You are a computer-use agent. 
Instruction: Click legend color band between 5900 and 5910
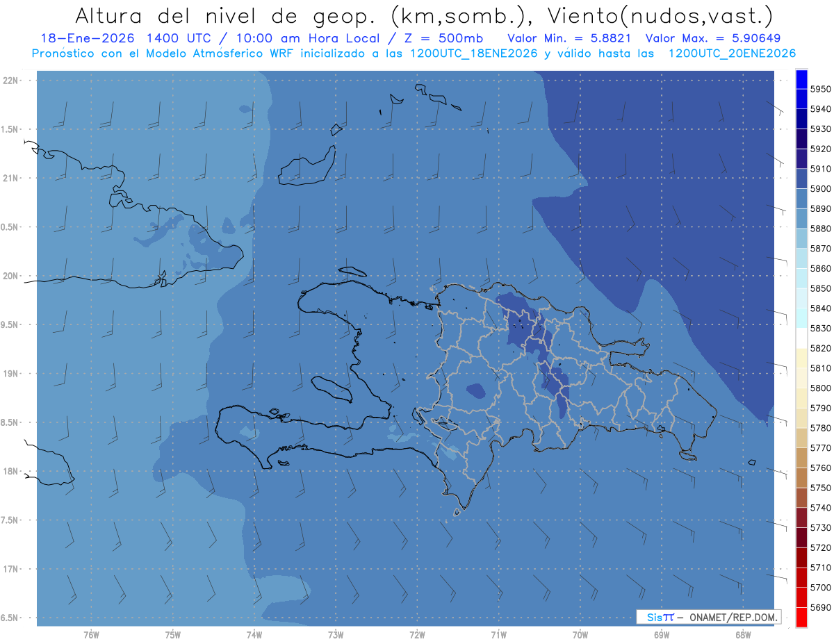pyautogui.click(x=801, y=179)
